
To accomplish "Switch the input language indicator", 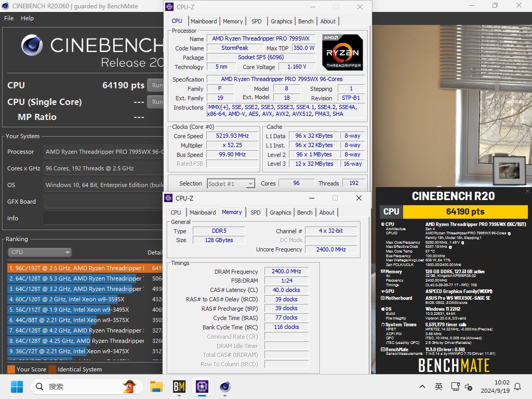I will 438,387.
